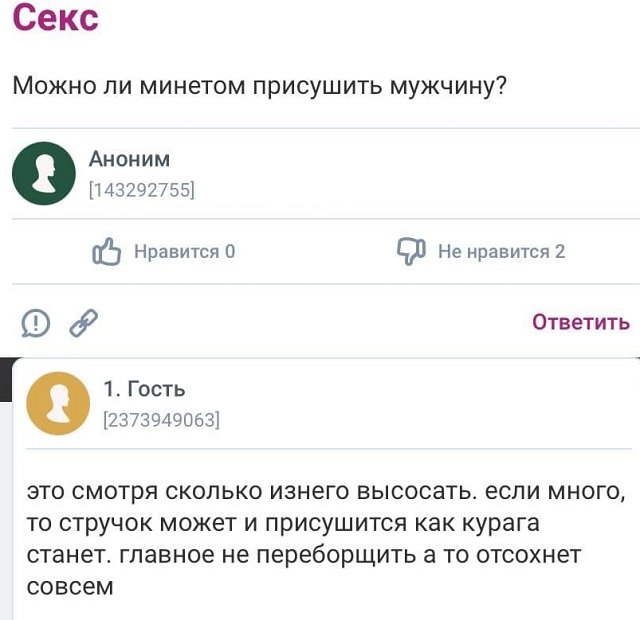Screen dimensions: 640x620
Task: Click the dark strip left of the comment
Action: click(5, 380)
